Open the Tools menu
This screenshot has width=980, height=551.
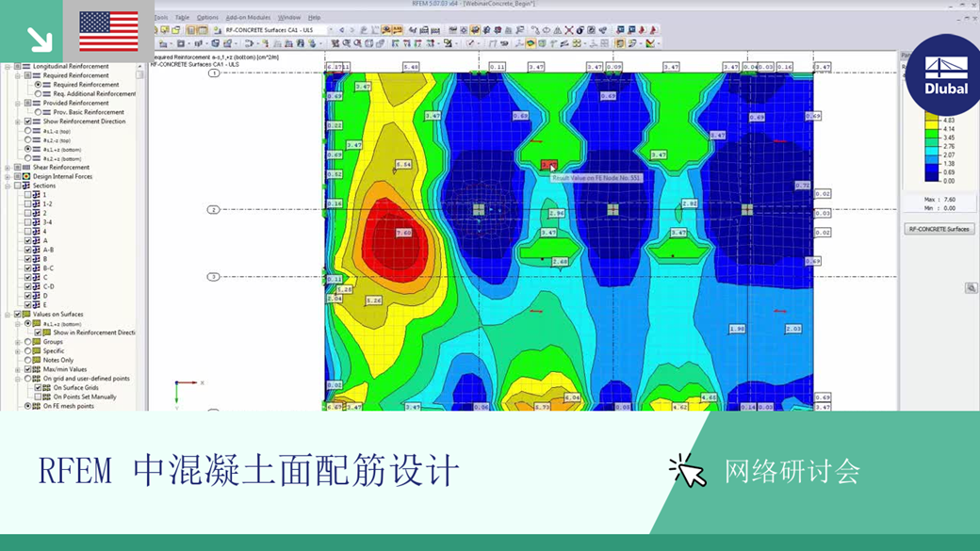click(x=161, y=18)
